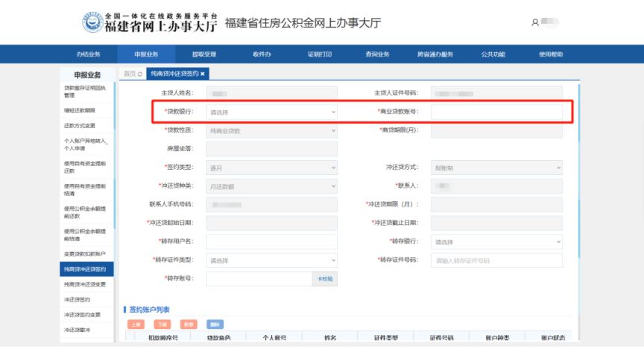Screen dimensions: 644x347
Task: Click the form's vertical scrollbar on the right
Action: [x=578, y=171]
